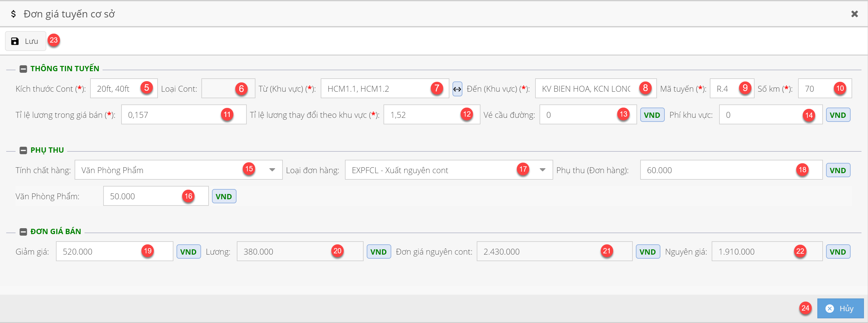The width and height of the screenshot is (868, 323).
Task: Click the swap From/To area arrows icon
Action: pyautogui.click(x=457, y=89)
